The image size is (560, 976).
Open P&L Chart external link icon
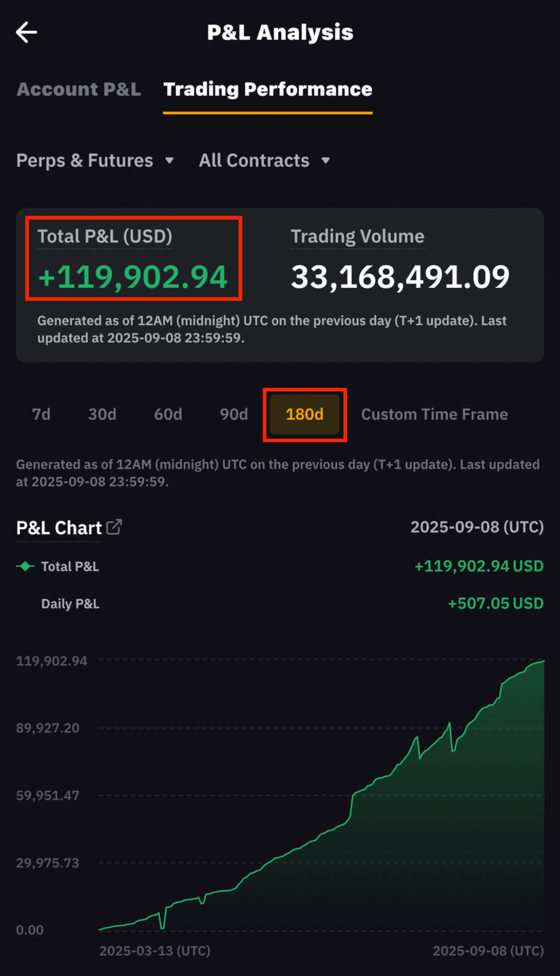click(x=114, y=527)
